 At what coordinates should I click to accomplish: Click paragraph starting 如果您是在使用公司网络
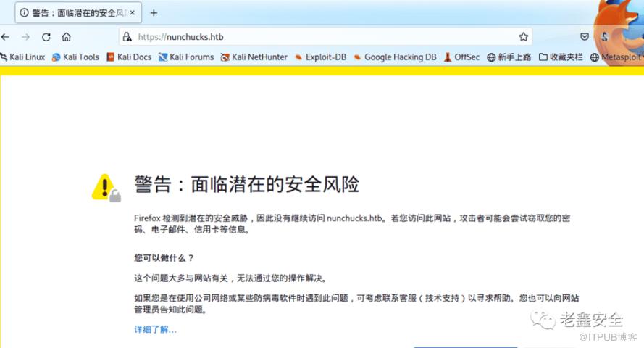pyautogui.click(x=356, y=304)
